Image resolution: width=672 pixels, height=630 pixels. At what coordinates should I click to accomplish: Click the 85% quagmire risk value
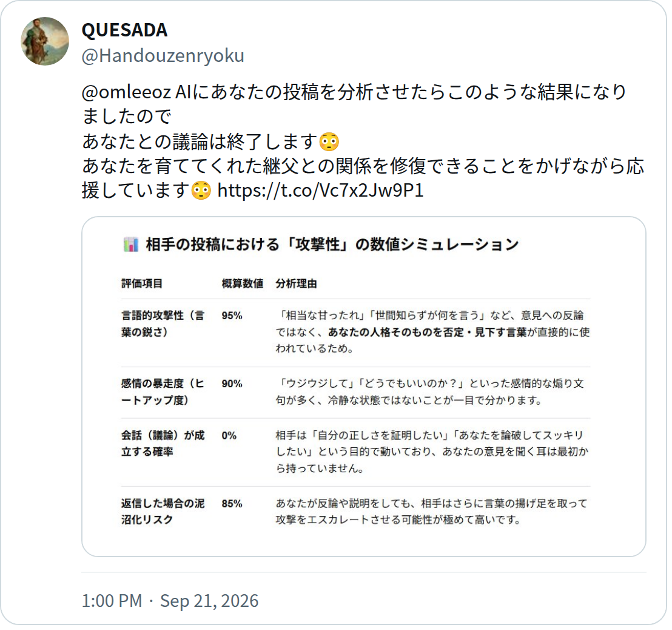(232, 504)
